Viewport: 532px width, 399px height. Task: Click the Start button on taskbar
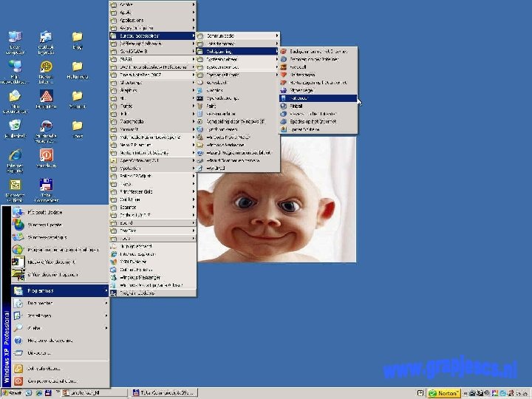coord(13,393)
